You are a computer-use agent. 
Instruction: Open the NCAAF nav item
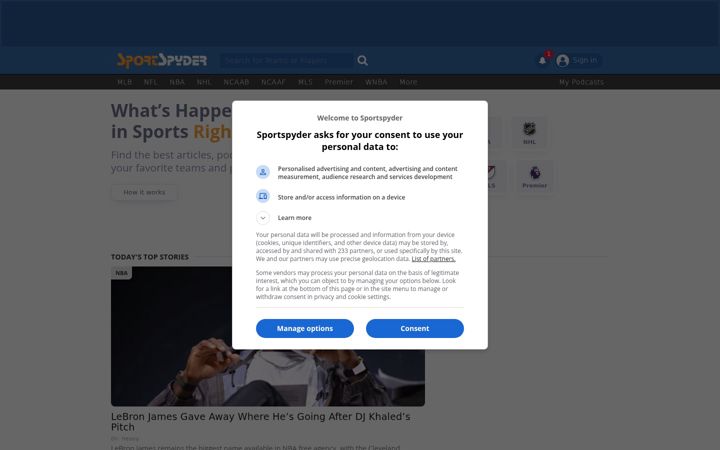click(x=273, y=82)
